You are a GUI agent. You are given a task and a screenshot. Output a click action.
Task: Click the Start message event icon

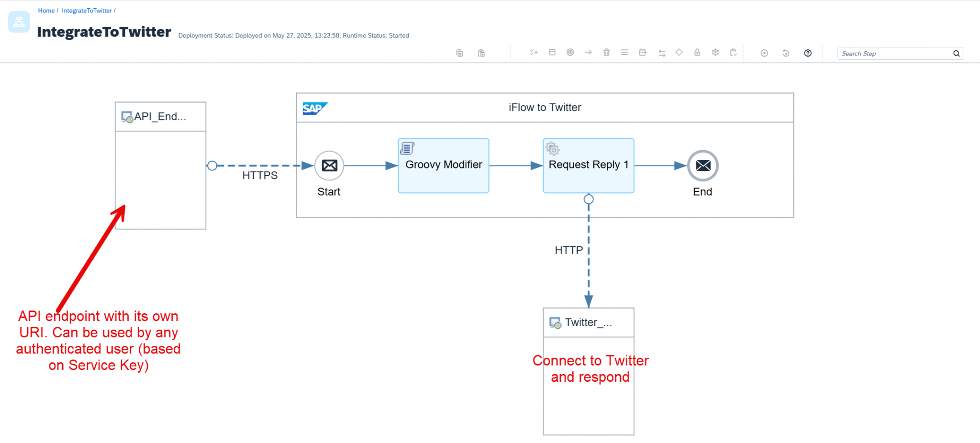click(329, 165)
